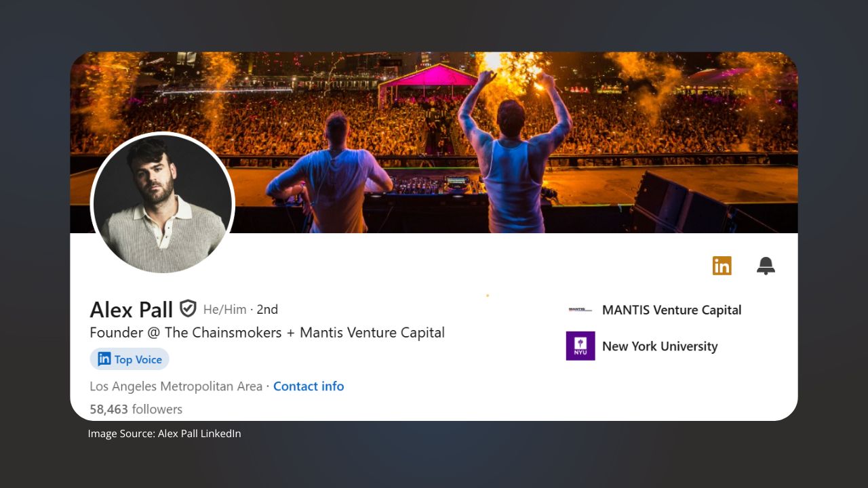868x488 pixels.
Task: Open the New York University link
Action: [x=660, y=346]
